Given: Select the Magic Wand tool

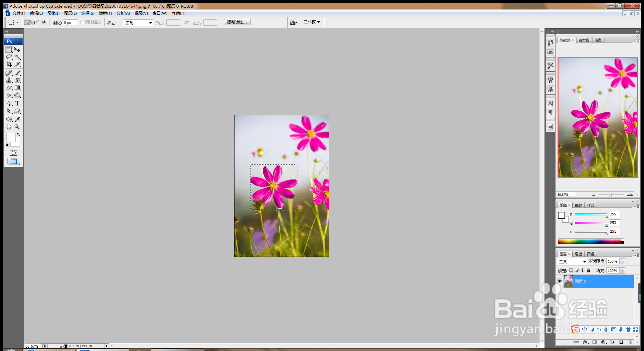Looking at the screenshot, I should tap(18, 57).
